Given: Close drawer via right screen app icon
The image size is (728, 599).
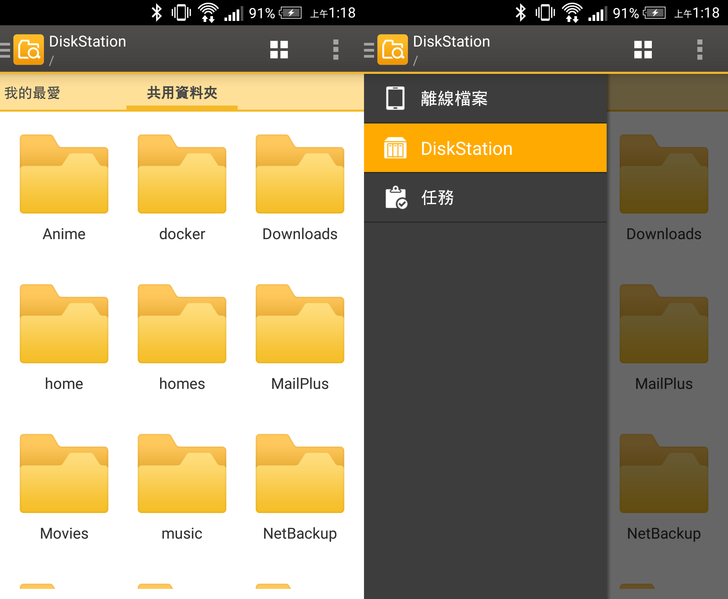Looking at the screenshot, I should (x=392, y=50).
